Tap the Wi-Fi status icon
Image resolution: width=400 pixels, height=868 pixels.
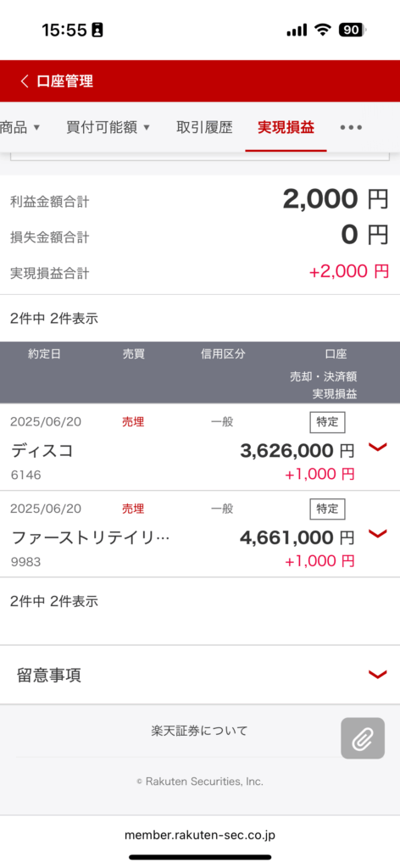[x=322, y=30]
